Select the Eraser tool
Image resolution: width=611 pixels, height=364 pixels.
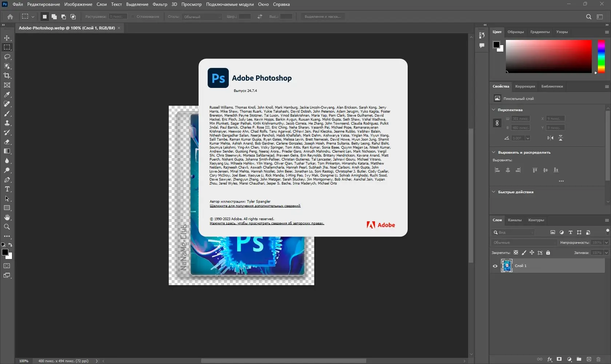(7, 142)
